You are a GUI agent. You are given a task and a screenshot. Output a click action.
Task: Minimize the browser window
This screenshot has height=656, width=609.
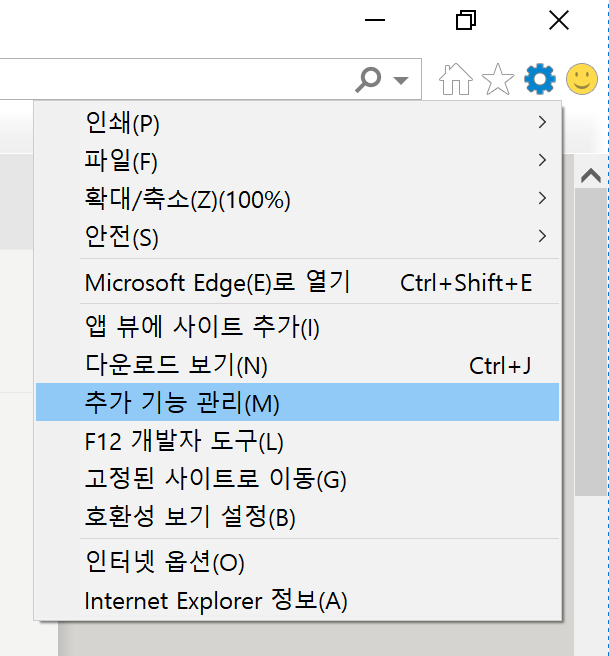point(374,20)
